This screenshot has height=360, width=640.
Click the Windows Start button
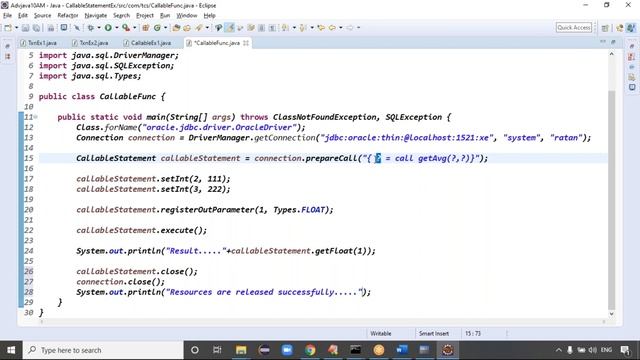[11, 350]
